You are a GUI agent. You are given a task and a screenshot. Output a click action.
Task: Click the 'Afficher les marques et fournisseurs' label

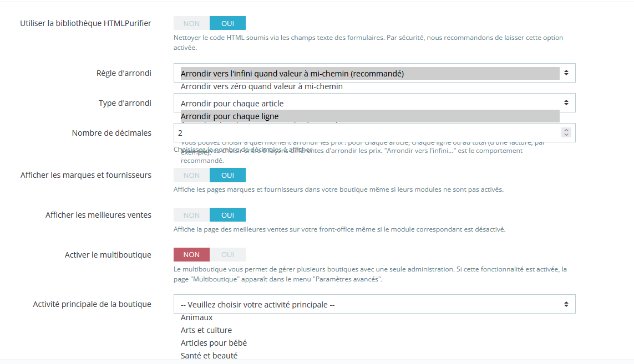coord(86,175)
